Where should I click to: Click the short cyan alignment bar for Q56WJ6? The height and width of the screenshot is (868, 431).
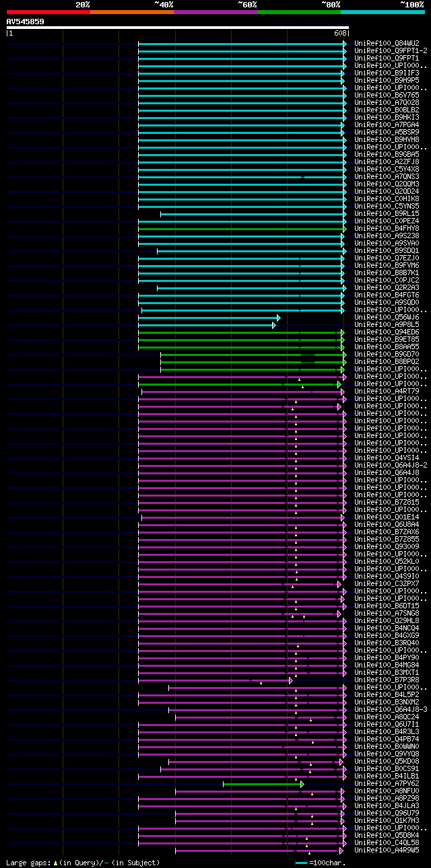point(209,317)
